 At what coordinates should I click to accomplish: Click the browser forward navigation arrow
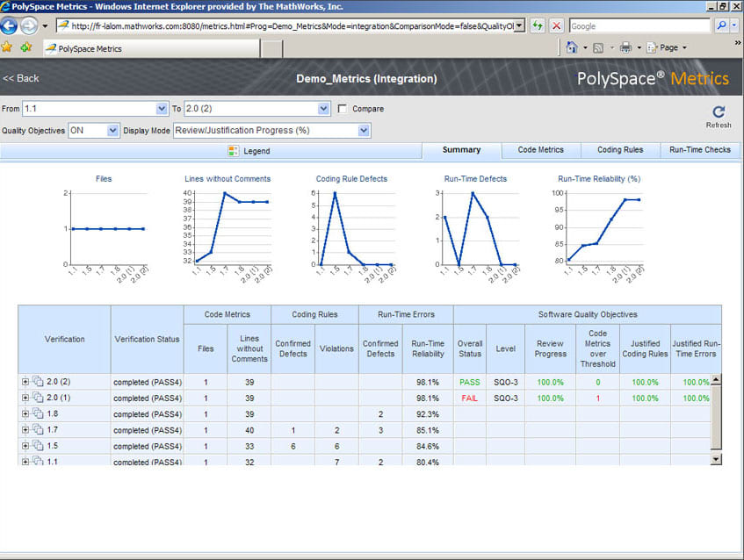click(28, 25)
